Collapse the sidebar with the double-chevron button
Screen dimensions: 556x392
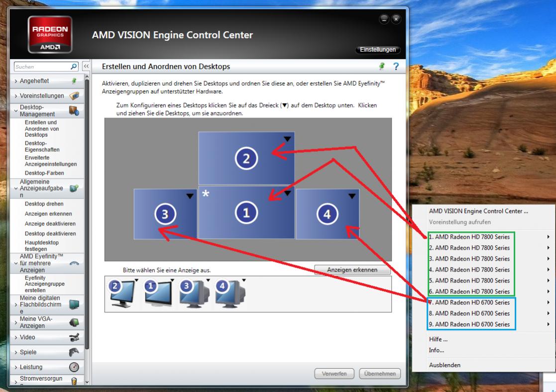[86, 66]
